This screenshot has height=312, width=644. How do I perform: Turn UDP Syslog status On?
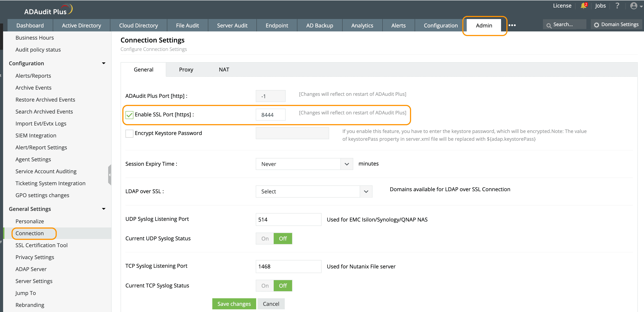pyautogui.click(x=265, y=238)
